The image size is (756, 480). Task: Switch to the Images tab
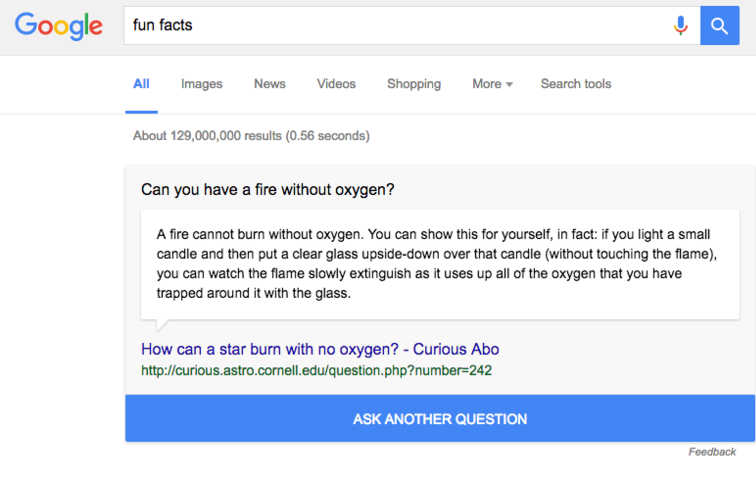tap(201, 84)
